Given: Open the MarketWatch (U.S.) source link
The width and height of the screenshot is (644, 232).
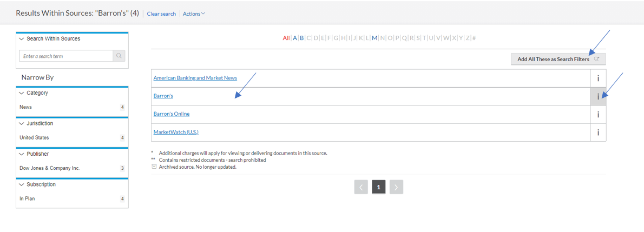Looking at the screenshot, I should 176,132.
